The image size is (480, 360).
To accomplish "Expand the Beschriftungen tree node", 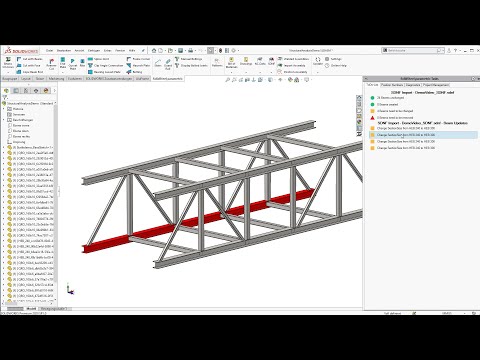I will [4, 120].
